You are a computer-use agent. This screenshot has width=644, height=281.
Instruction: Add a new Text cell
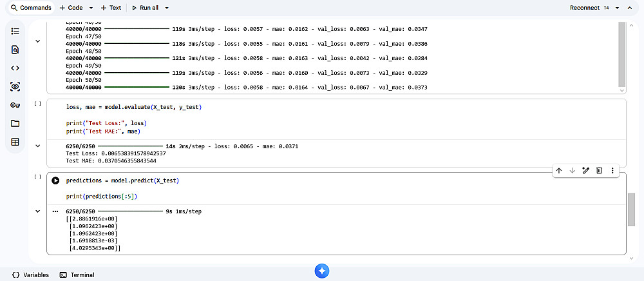coord(111,8)
